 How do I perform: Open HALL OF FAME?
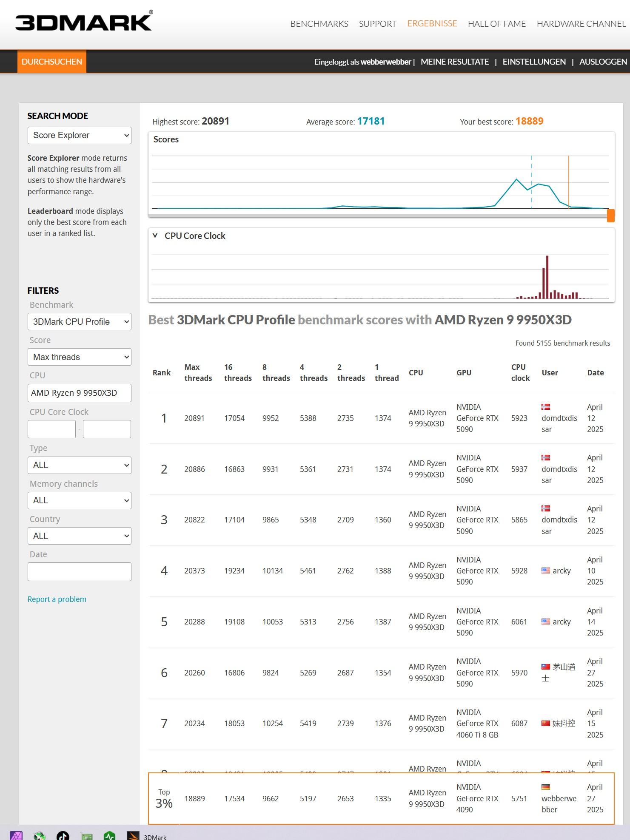tap(497, 24)
